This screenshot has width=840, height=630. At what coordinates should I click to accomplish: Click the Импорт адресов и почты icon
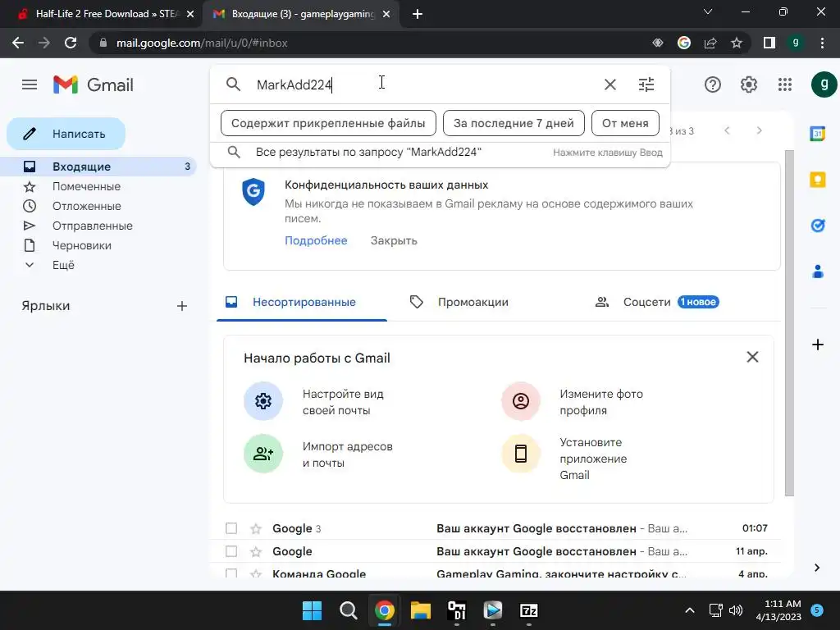263,454
